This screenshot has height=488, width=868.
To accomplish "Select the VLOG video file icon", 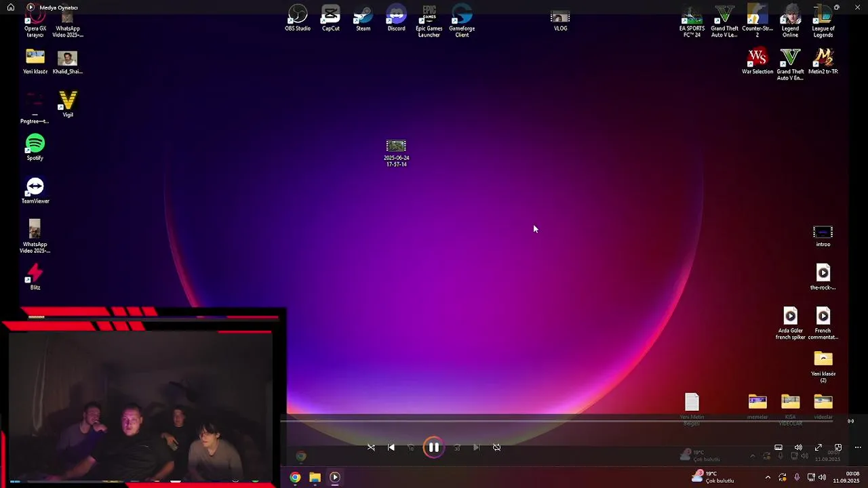I will [560, 20].
